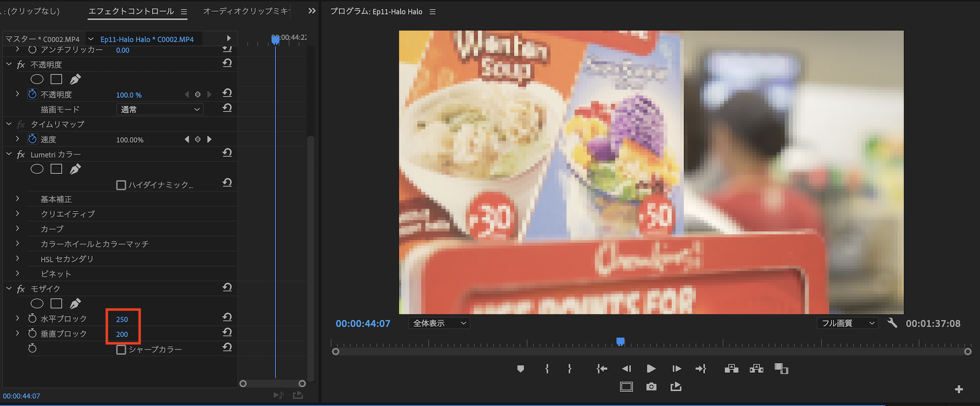Toggle the blue stopwatch on the 不透明度 parameter
980x406 pixels.
32,94
